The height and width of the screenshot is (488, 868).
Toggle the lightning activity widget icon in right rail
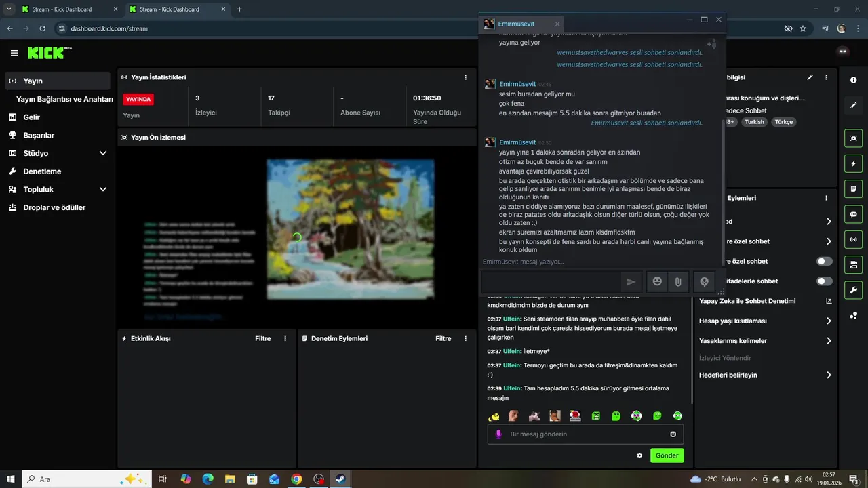tap(853, 164)
